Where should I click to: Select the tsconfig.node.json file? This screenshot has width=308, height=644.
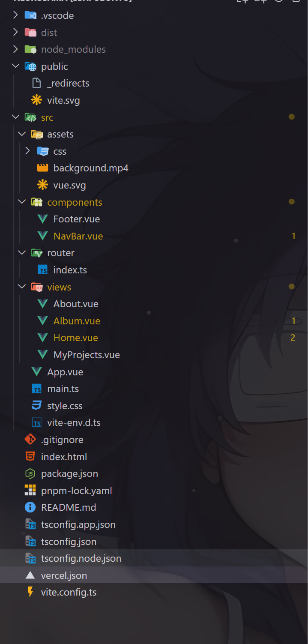click(154, 558)
